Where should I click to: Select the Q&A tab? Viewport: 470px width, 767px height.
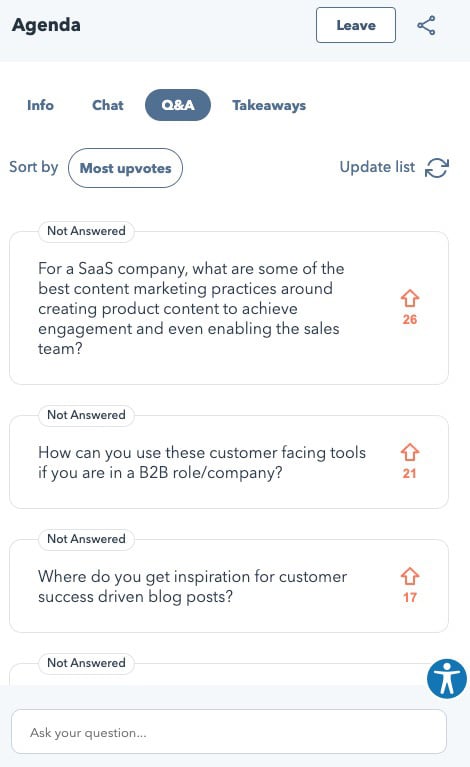(178, 105)
